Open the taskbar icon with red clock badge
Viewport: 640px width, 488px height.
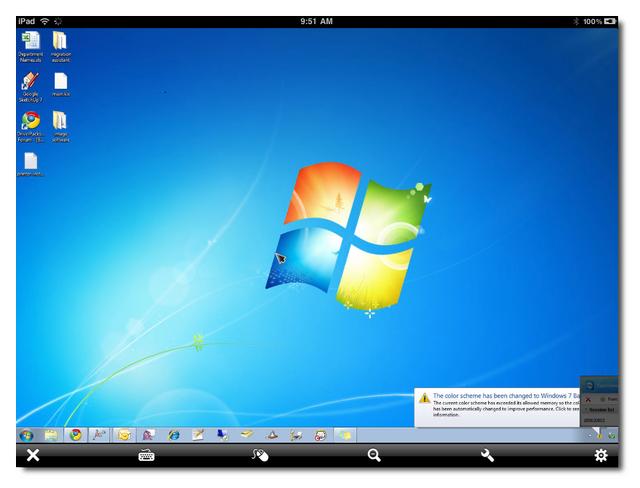pos(320,435)
